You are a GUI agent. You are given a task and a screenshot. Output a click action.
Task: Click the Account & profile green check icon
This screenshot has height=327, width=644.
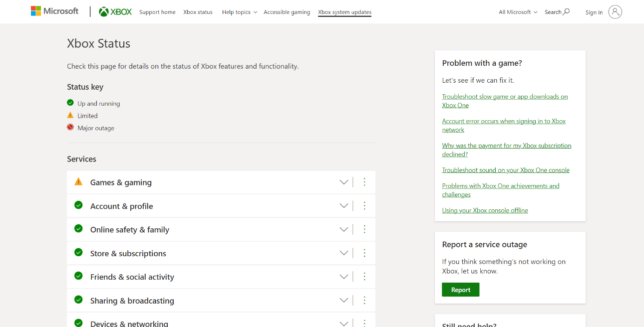pos(78,205)
